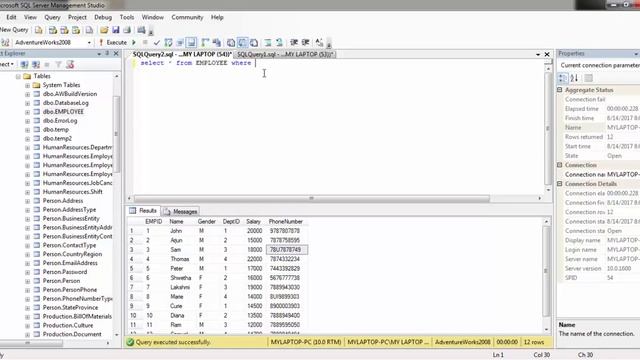Open the Query menu
Image resolution: width=640 pixels, height=360 pixels.
pos(52,17)
